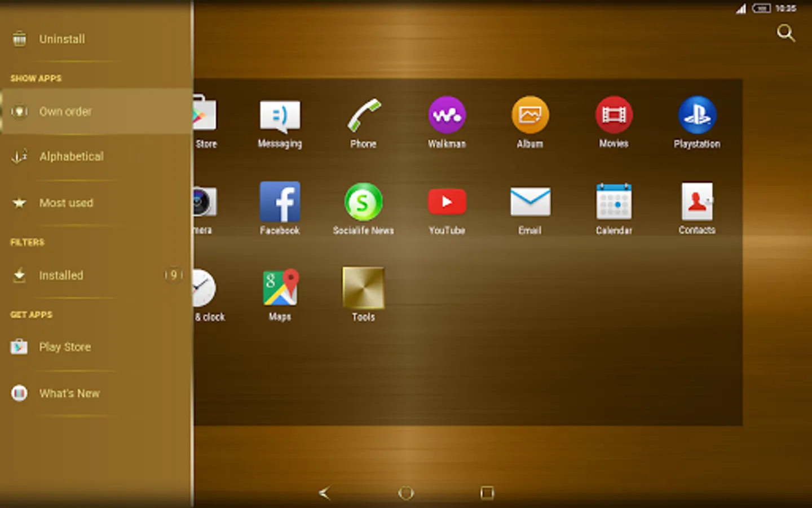
Task: Check the signal strength icon
Action: tap(741, 8)
